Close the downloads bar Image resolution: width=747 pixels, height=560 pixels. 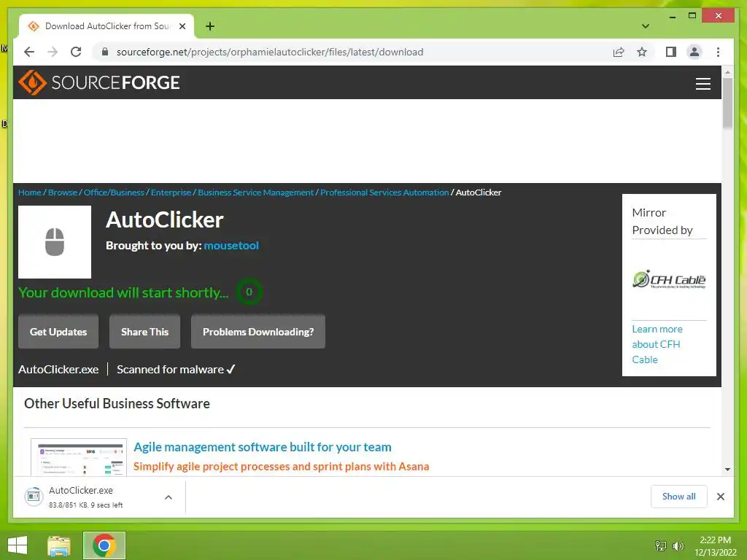[x=720, y=497]
